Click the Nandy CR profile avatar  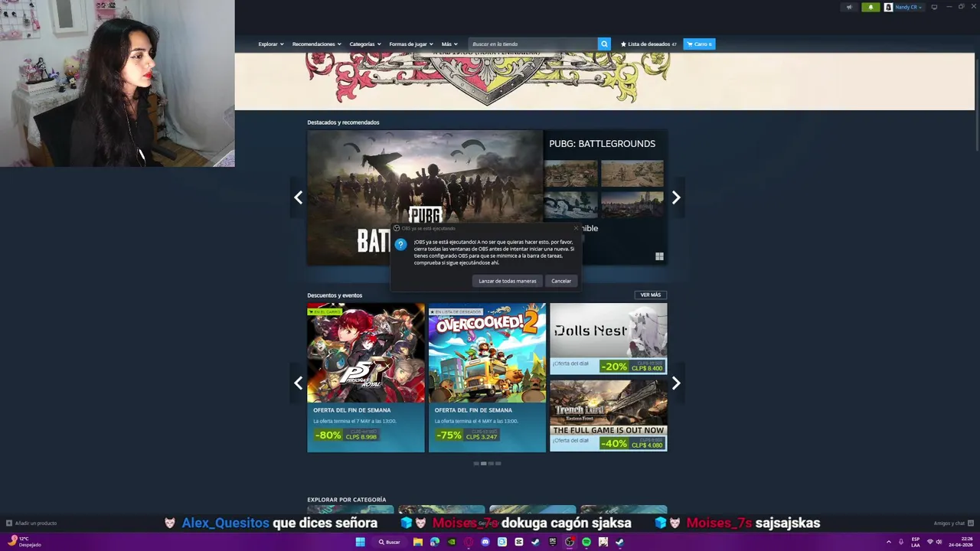[888, 7]
